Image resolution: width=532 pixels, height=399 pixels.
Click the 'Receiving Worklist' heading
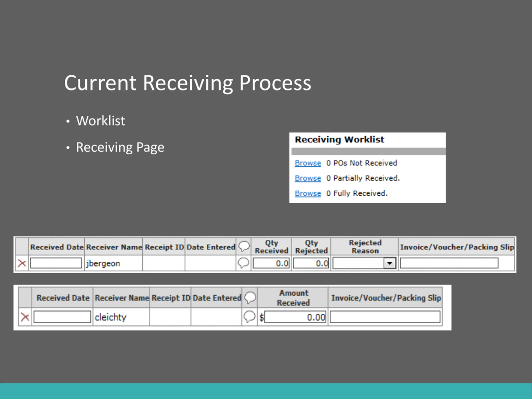tap(339, 140)
